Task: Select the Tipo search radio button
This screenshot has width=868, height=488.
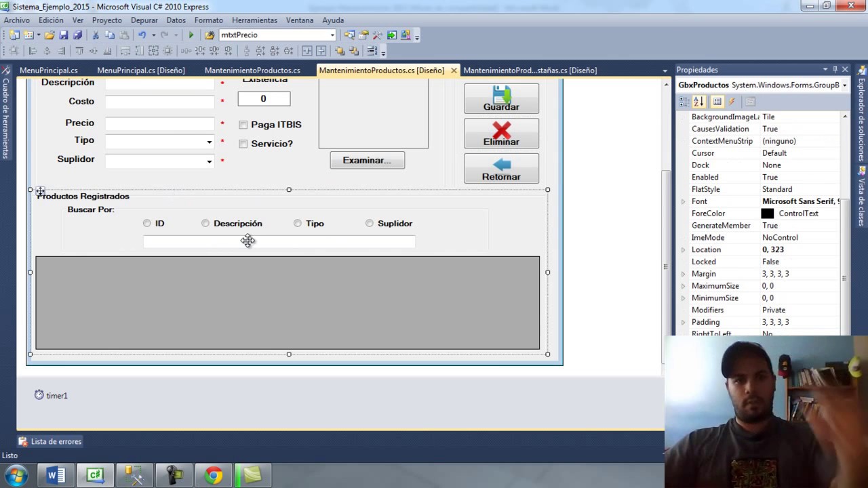Action: click(x=298, y=223)
